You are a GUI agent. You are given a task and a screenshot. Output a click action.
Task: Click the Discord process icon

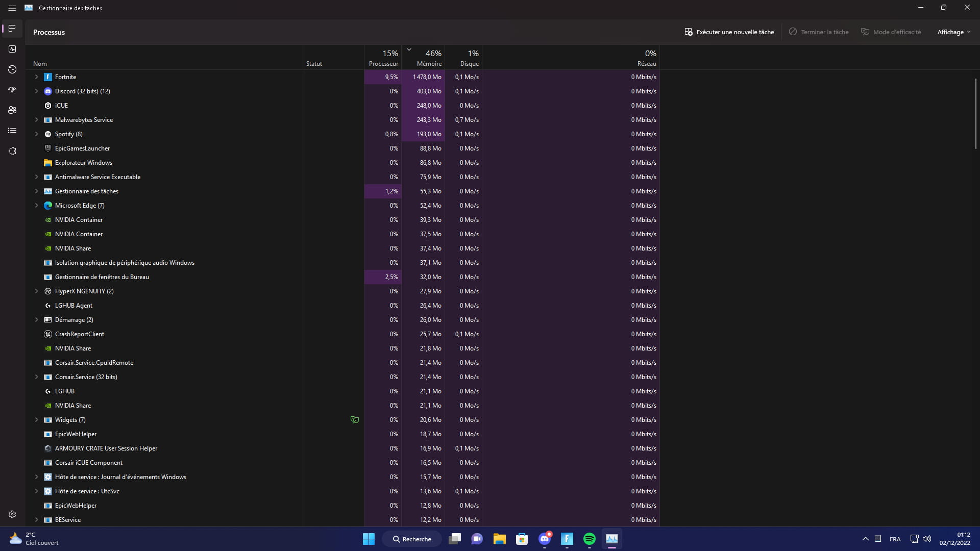tap(48, 91)
